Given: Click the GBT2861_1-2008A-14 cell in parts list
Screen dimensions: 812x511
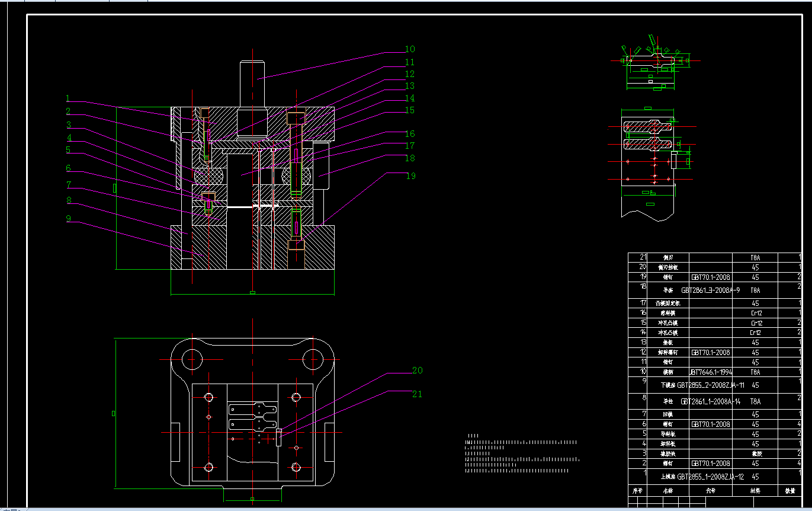Looking at the screenshot, I should (x=710, y=401).
